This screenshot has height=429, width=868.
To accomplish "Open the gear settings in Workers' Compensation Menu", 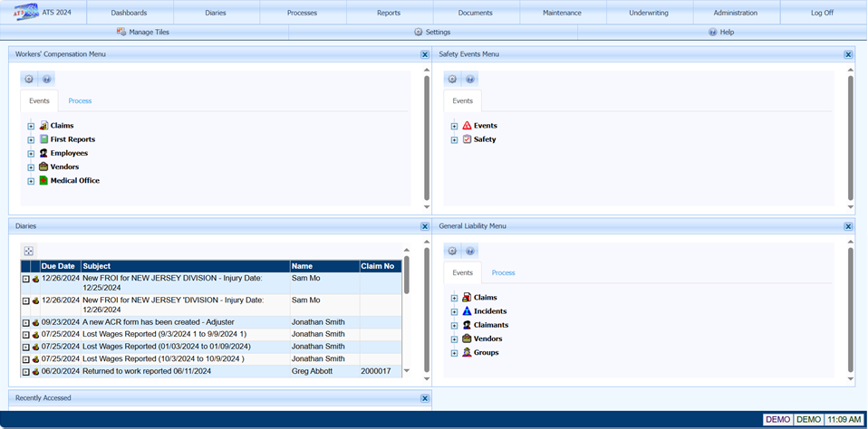I will [29, 80].
